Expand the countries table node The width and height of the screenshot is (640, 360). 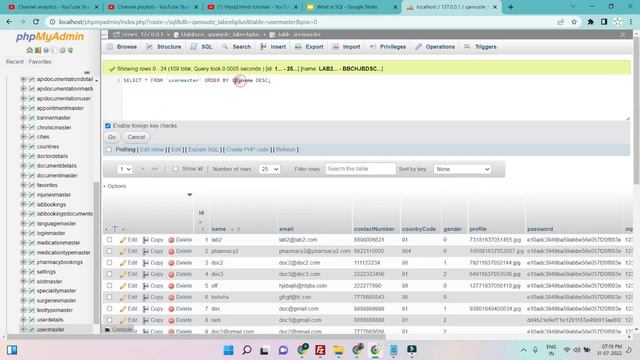(x=23, y=147)
